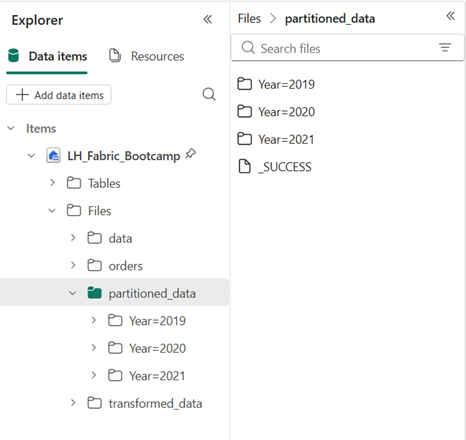Click the Explorer search magnifier icon

coord(209,95)
